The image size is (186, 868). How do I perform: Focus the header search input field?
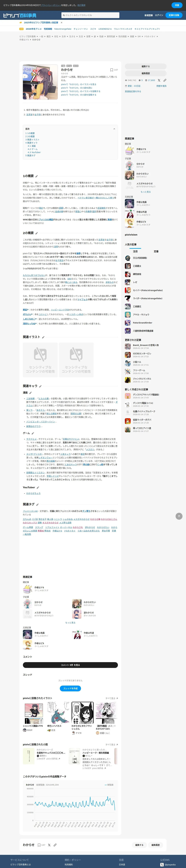coord(91,15)
